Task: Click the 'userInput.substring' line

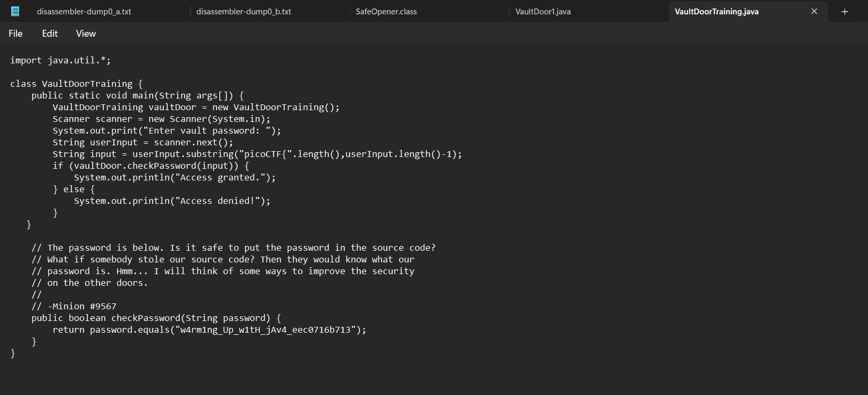Action: coord(257,154)
